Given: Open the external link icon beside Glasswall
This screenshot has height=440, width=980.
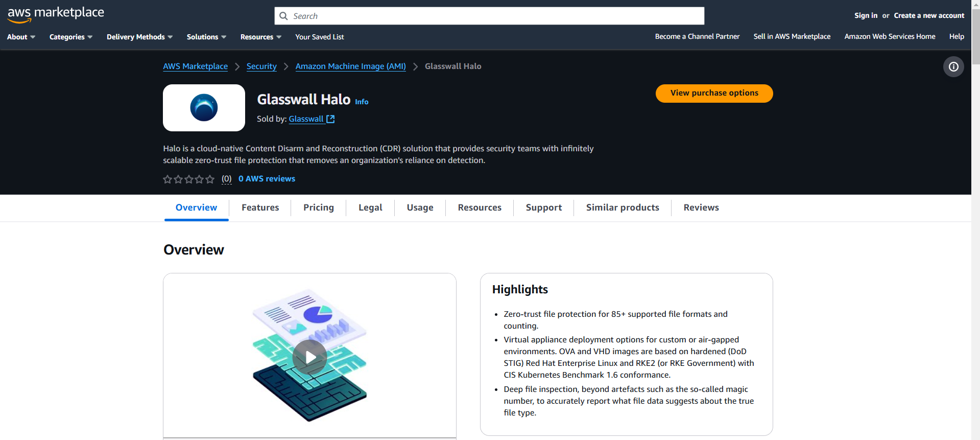Looking at the screenshot, I should (330, 119).
